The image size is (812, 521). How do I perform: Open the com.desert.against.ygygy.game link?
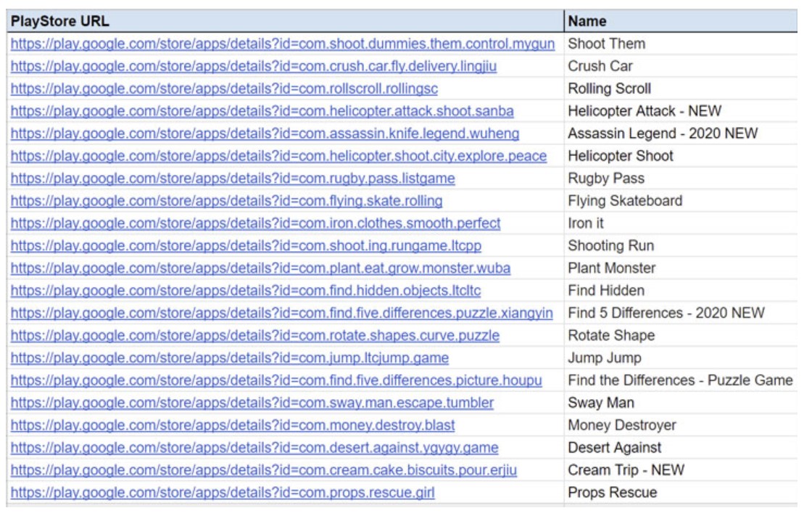tap(254, 448)
